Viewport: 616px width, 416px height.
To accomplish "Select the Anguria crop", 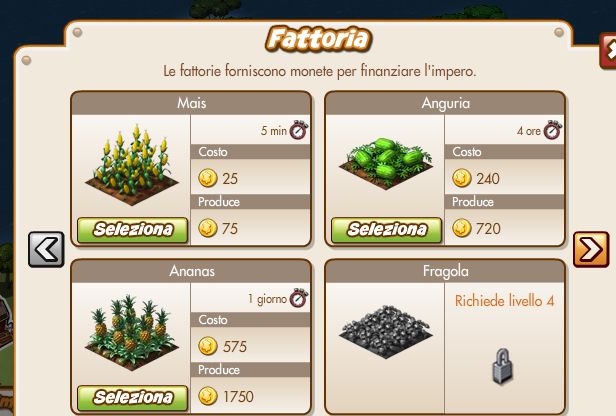I will (x=387, y=230).
